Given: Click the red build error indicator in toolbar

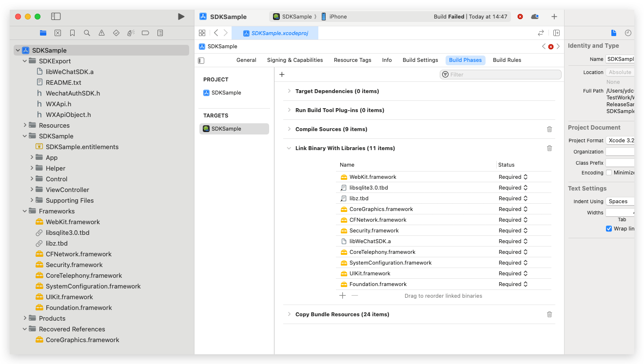Looking at the screenshot, I should (520, 17).
